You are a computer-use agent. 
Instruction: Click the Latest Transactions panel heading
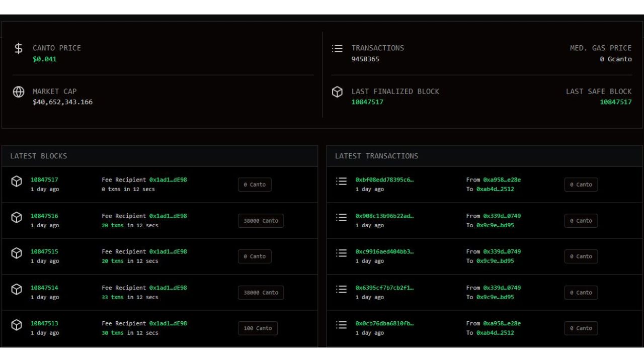[x=376, y=156]
